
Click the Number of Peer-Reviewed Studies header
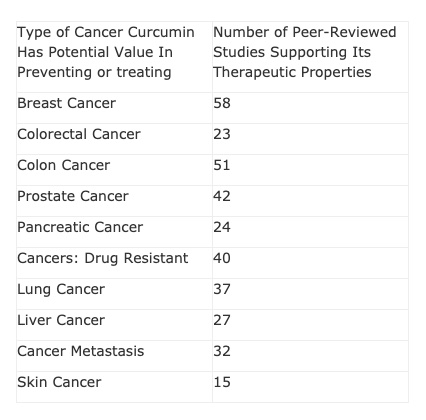(x=305, y=52)
